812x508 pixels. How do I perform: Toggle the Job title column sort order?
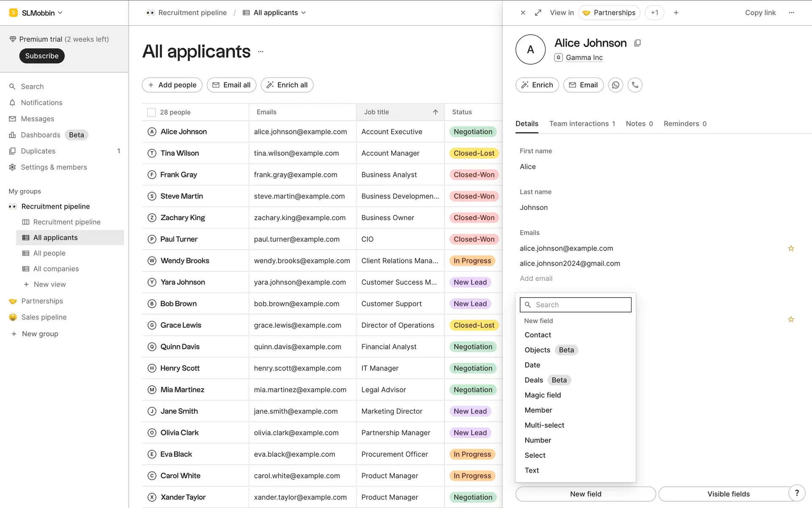click(435, 112)
